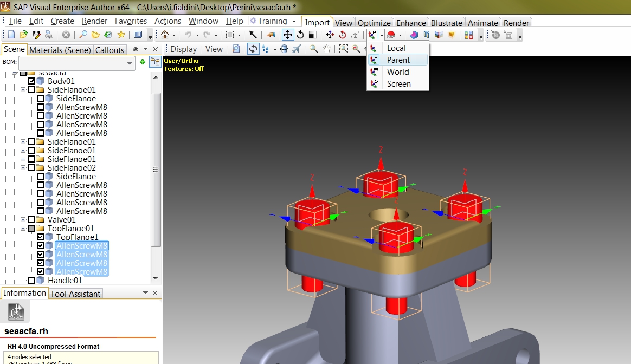The width and height of the screenshot is (631, 364).
Task: Check the SideFlange item checkbox under SideFlange02
Action: [x=40, y=176]
